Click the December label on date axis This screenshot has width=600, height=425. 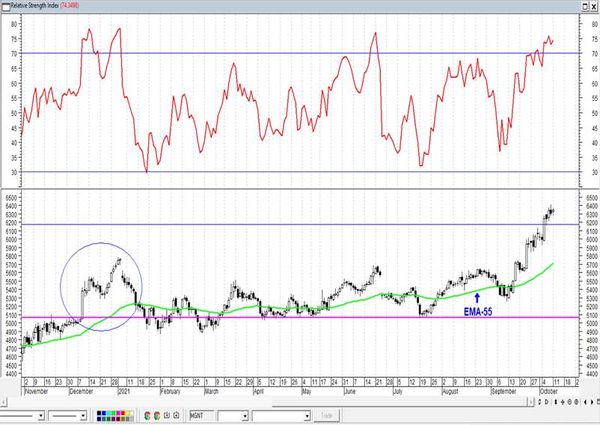81,391
